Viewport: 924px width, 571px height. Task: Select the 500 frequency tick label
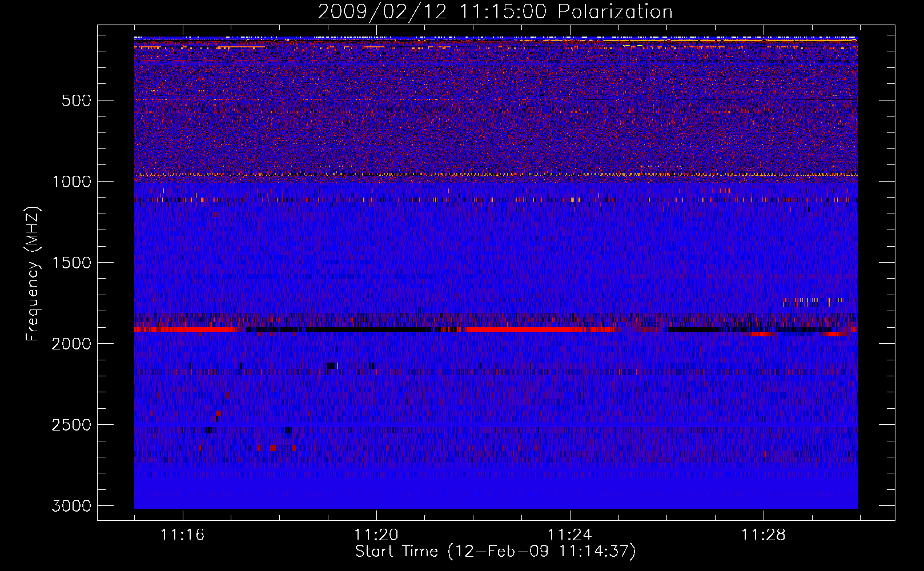[x=77, y=100]
